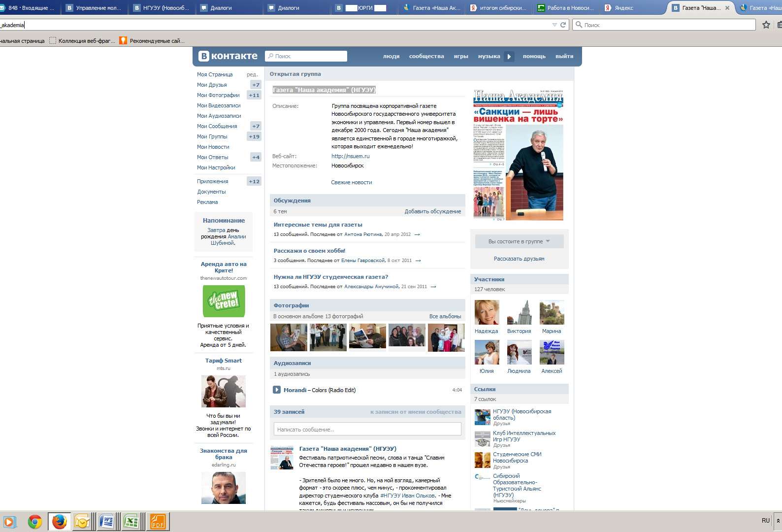Click the Firefox icon in the taskbar
The width and height of the screenshot is (782, 532).
(60, 522)
